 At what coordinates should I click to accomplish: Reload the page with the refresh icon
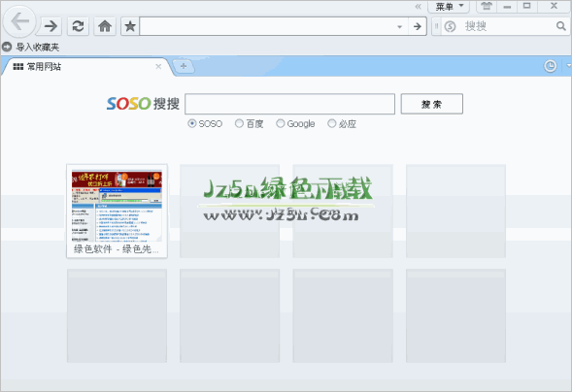pos(78,26)
